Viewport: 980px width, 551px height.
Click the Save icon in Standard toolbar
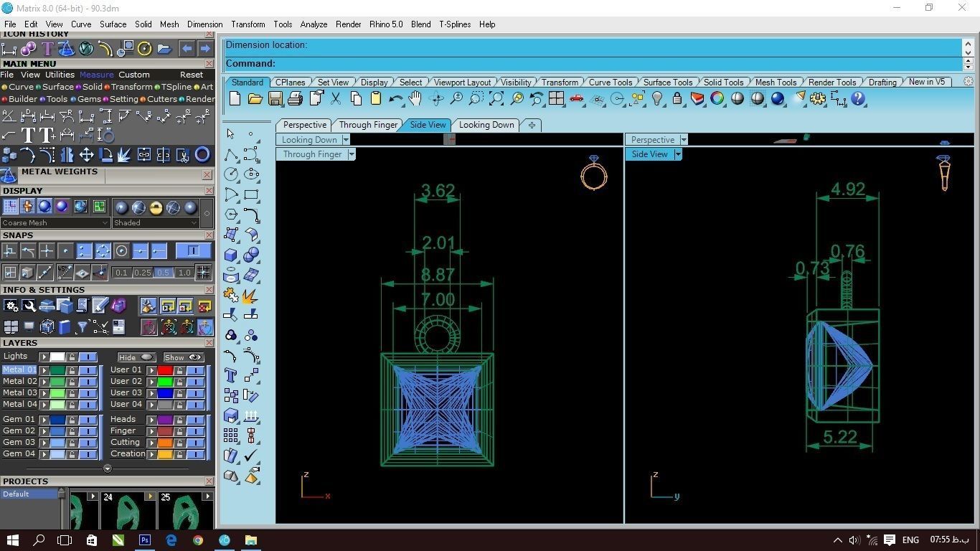(x=275, y=99)
